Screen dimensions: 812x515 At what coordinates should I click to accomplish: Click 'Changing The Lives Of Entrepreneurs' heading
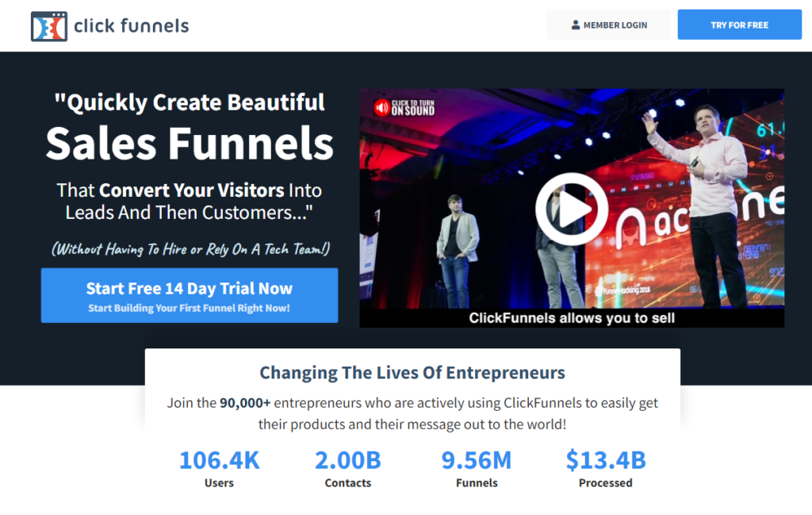[x=412, y=372]
